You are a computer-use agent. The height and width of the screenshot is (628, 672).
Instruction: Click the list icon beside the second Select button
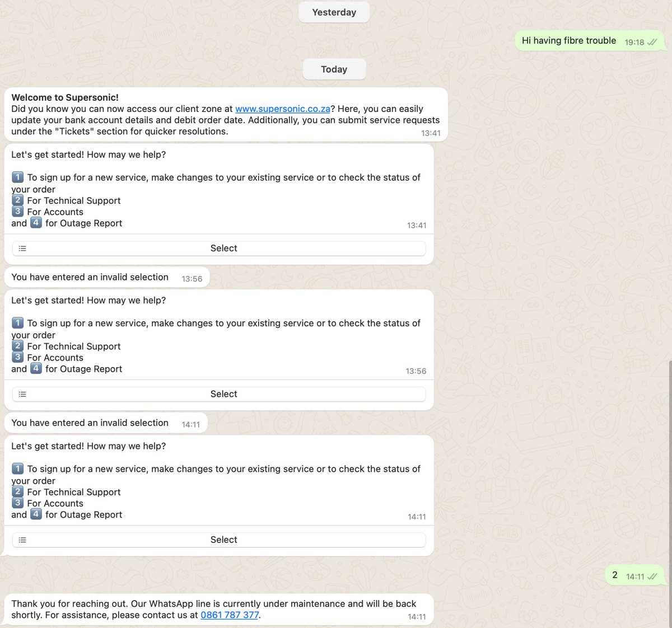[x=22, y=393]
